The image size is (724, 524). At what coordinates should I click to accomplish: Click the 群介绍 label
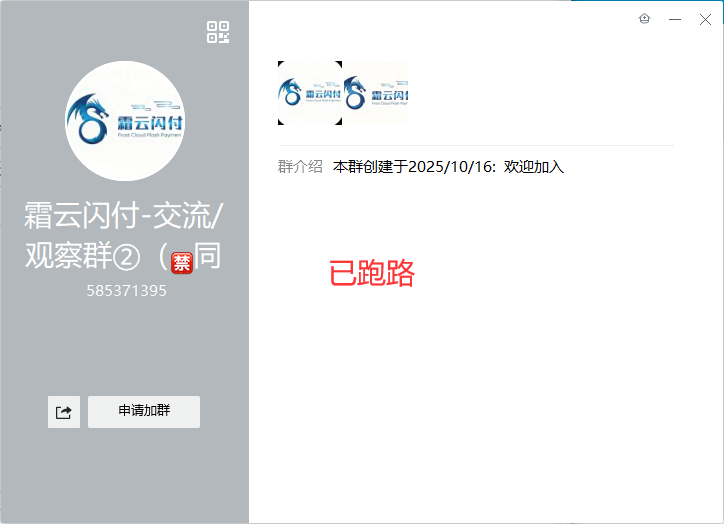300,166
